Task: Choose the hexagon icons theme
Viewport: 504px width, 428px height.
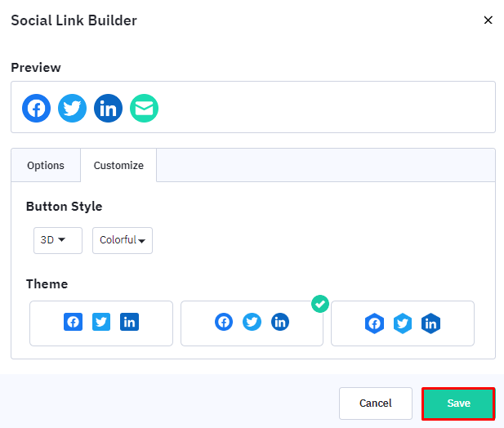Action: (x=403, y=323)
